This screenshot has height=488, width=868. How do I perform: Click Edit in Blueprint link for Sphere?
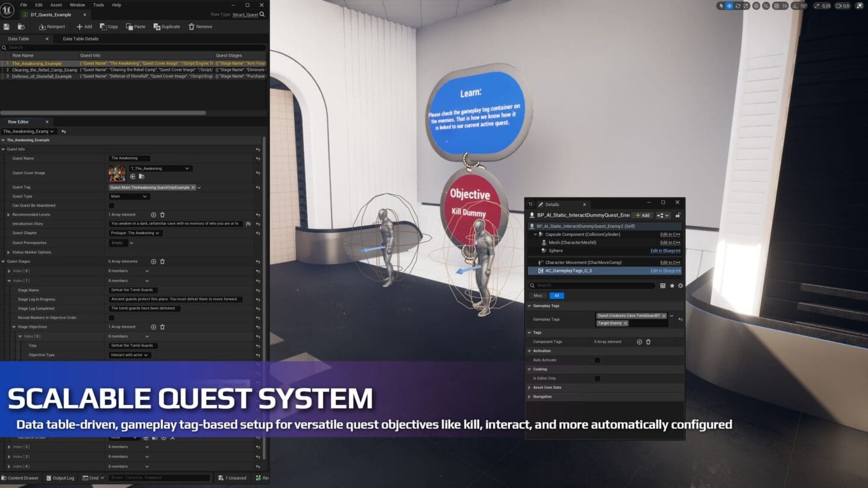(665, 251)
